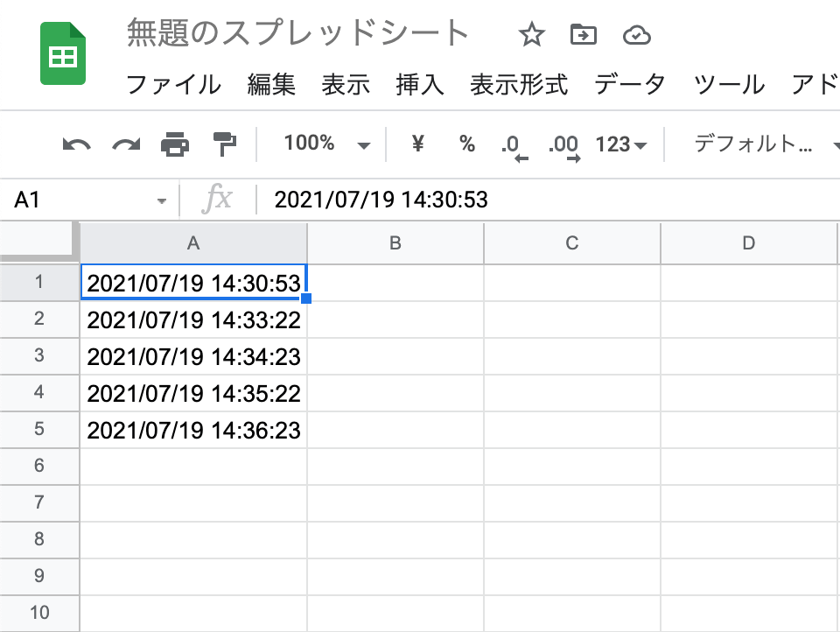Screen dimensions: 840x632
Task: Open the 編集 menu
Action: pyautogui.click(x=271, y=84)
